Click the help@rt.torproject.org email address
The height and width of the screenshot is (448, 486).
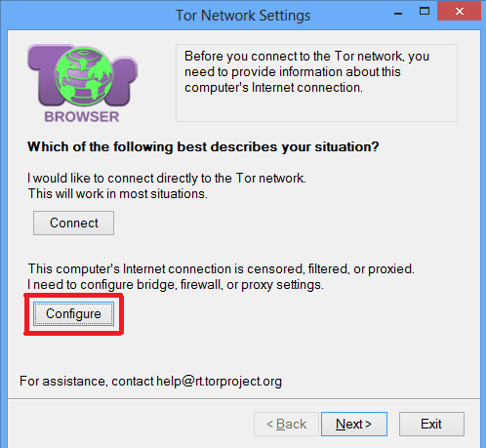[x=219, y=381]
